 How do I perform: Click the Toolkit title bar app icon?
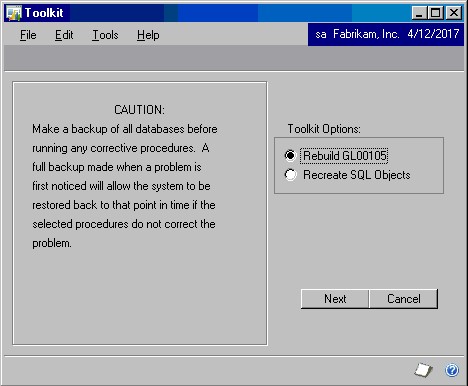coord(13,13)
